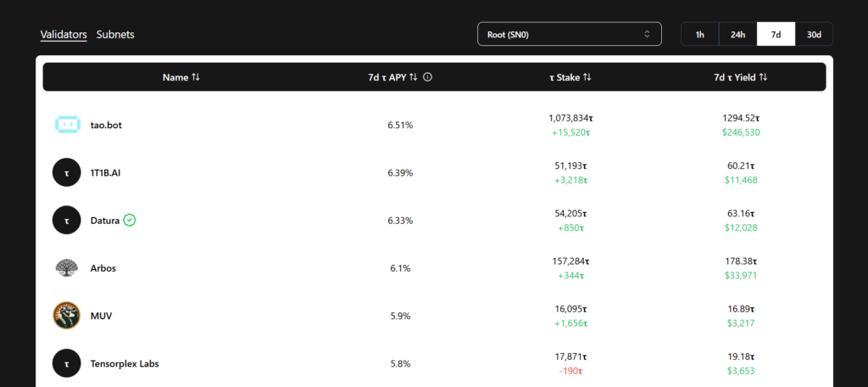Click the 1T1B.AI validator avatar icon
This screenshot has height=387, width=868.
tap(67, 172)
